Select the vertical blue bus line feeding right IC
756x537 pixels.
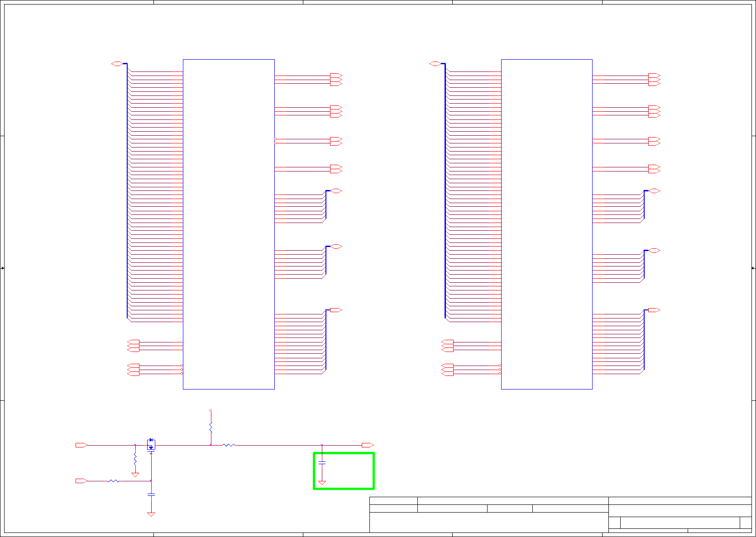pyautogui.click(x=445, y=191)
